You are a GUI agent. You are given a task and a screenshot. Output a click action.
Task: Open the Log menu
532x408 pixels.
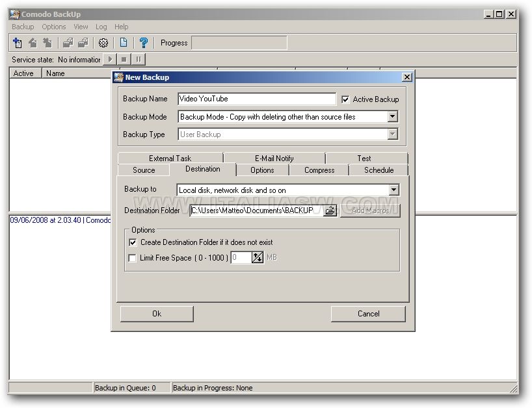pos(101,27)
